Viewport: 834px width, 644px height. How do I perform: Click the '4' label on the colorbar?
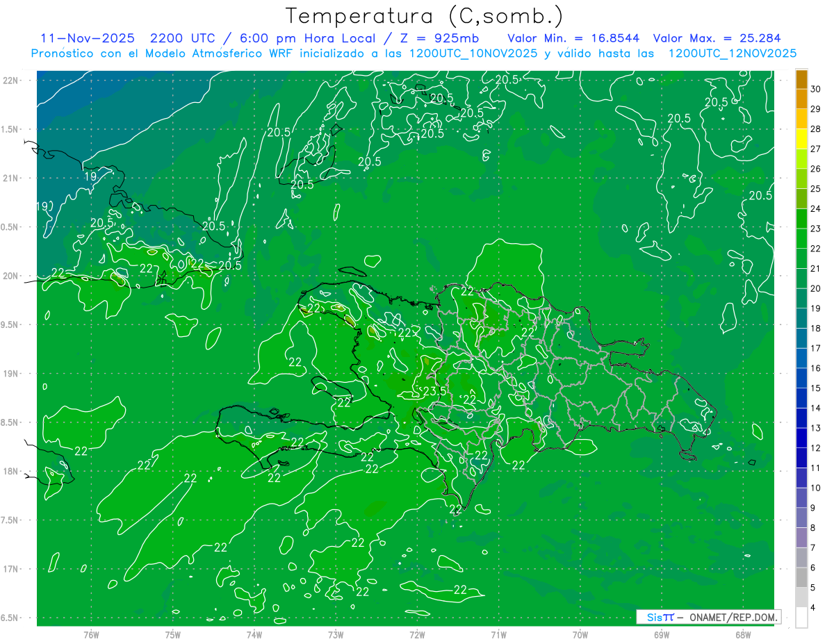point(813,607)
